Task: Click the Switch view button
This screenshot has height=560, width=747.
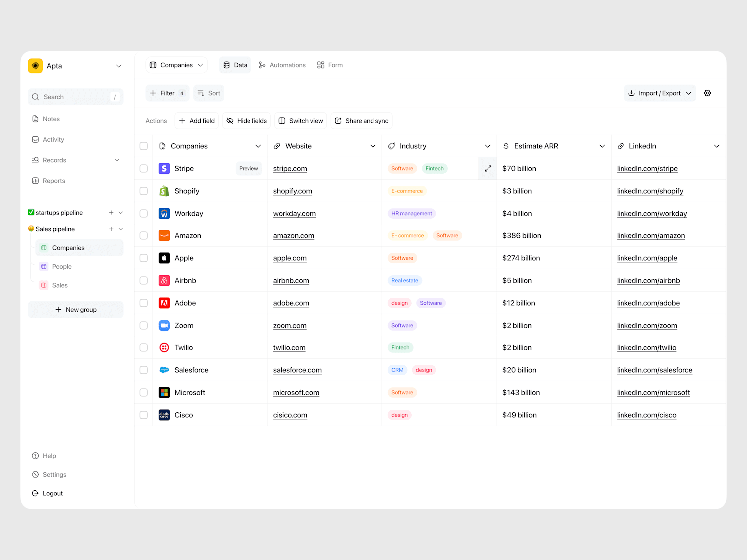Action: tap(301, 121)
